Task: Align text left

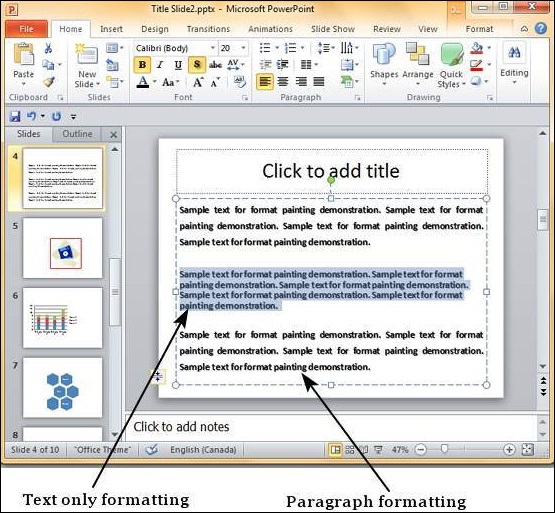Action: pos(265,82)
